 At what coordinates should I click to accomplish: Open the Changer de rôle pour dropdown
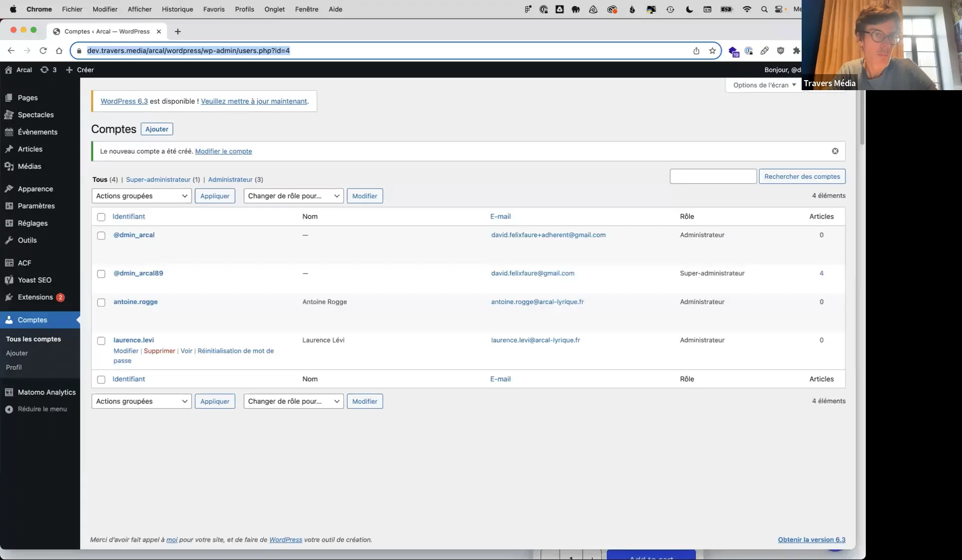(x=293, y=196)
